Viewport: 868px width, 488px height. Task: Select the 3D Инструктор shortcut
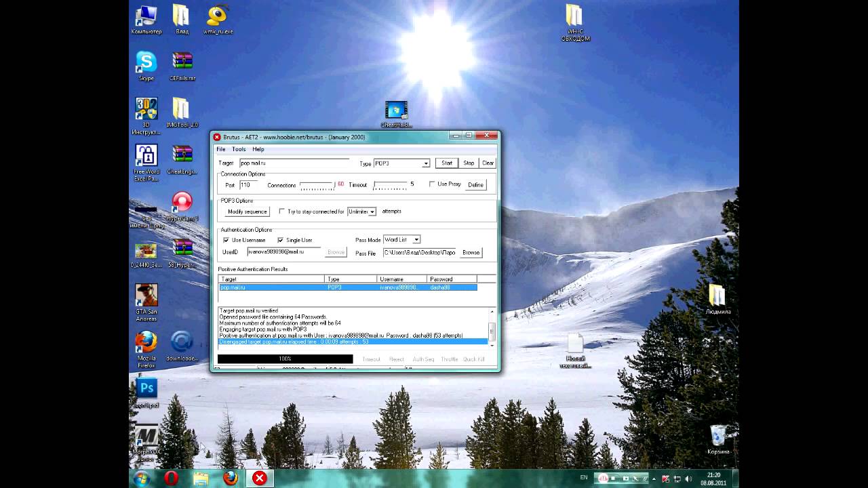pos(146,116)
